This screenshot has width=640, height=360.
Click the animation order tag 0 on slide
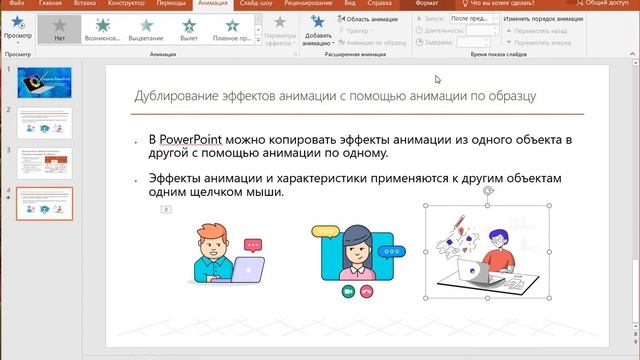tap(166, 209)
